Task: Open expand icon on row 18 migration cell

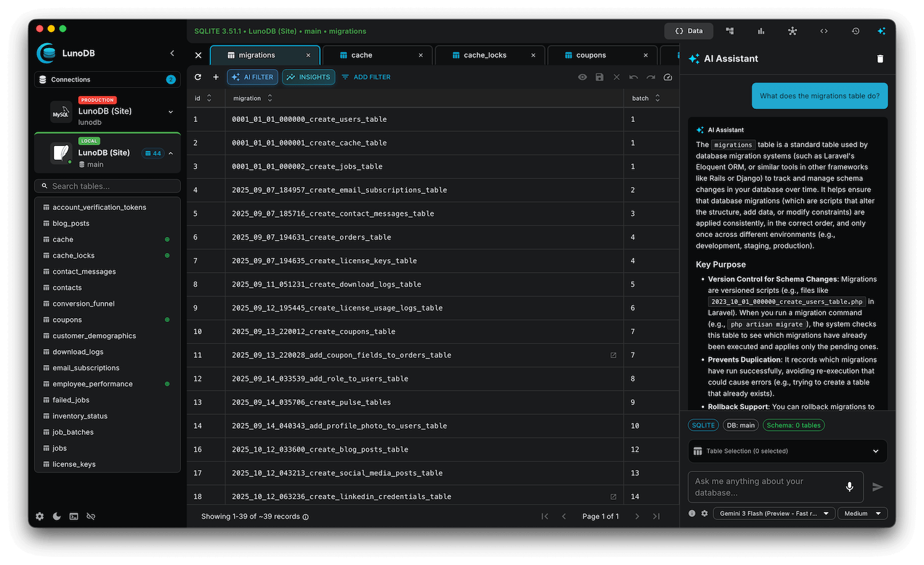Action: point(613,497)
